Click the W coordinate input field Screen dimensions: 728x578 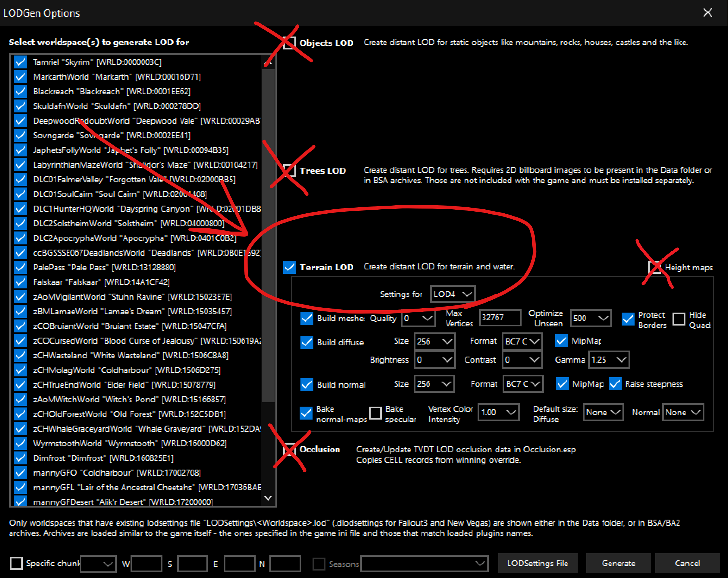tap(146, 564)
